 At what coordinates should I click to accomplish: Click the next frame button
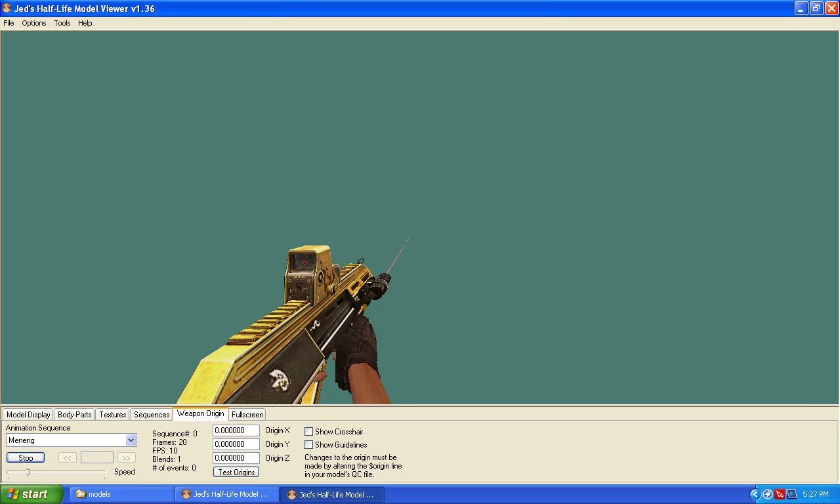click(126, 458)
